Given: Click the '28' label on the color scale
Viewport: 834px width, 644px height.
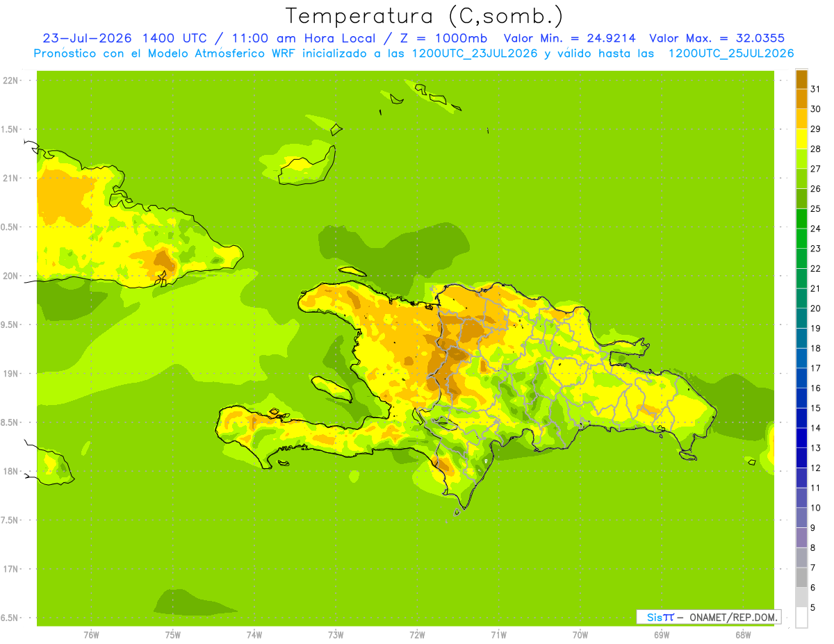Looking at the screenshot, I should (815, 149).
